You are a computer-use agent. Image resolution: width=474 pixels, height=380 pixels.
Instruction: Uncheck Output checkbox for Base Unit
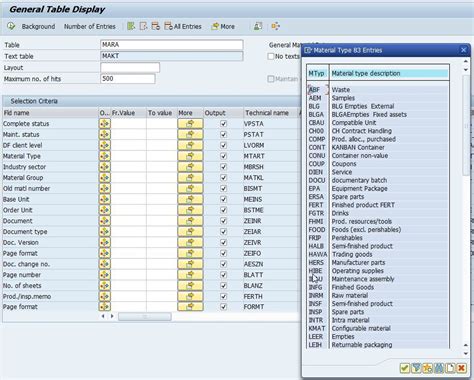point(223,199)
